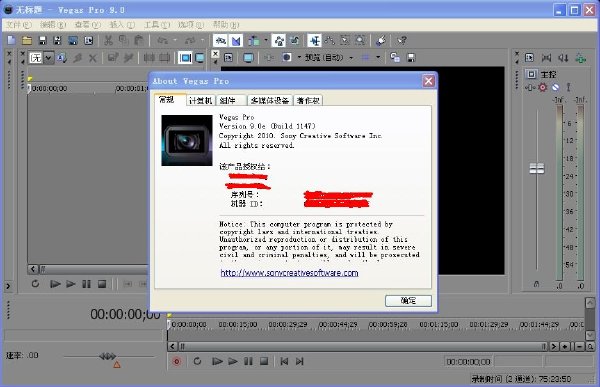Click the Downmix Output mixer icon
The image size is (600, 387).
click(546, 58)
